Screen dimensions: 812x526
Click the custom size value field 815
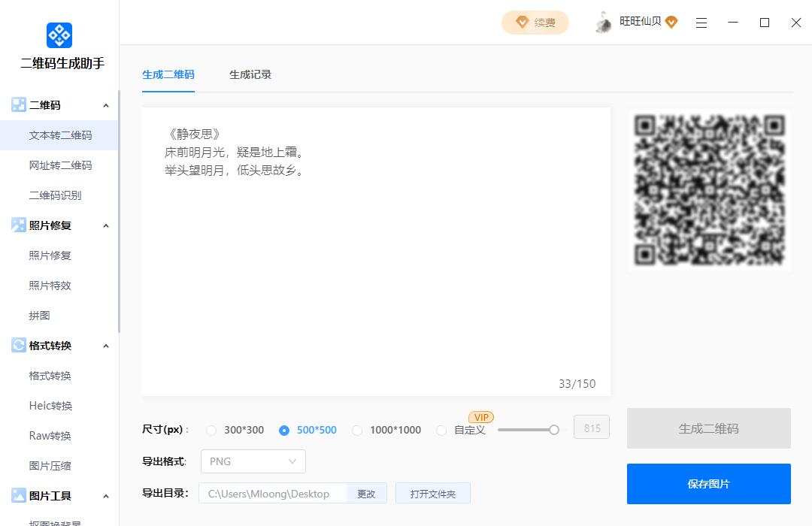tap(592, 427)
